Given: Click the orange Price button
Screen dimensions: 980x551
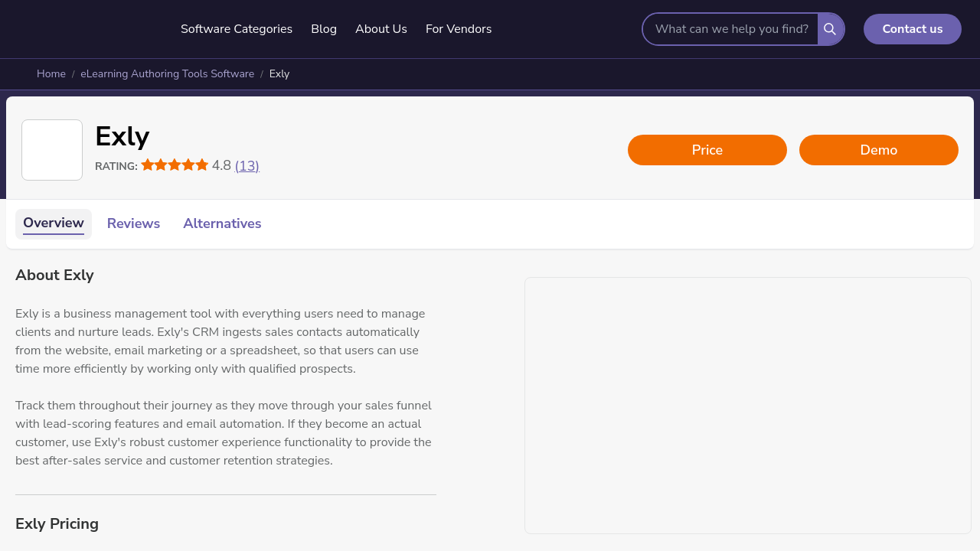Looking at the screenshot, I should [707, 150].
